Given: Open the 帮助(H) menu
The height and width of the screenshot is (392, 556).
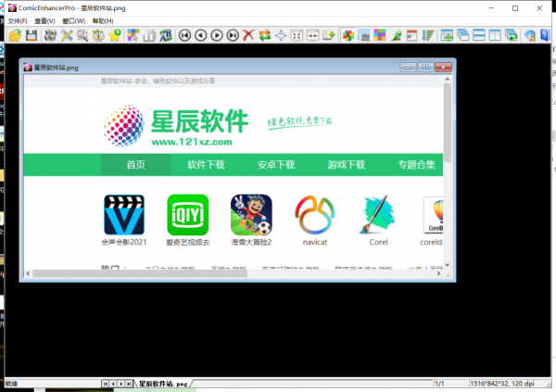Looking at the screenshot, I should 103,21.
